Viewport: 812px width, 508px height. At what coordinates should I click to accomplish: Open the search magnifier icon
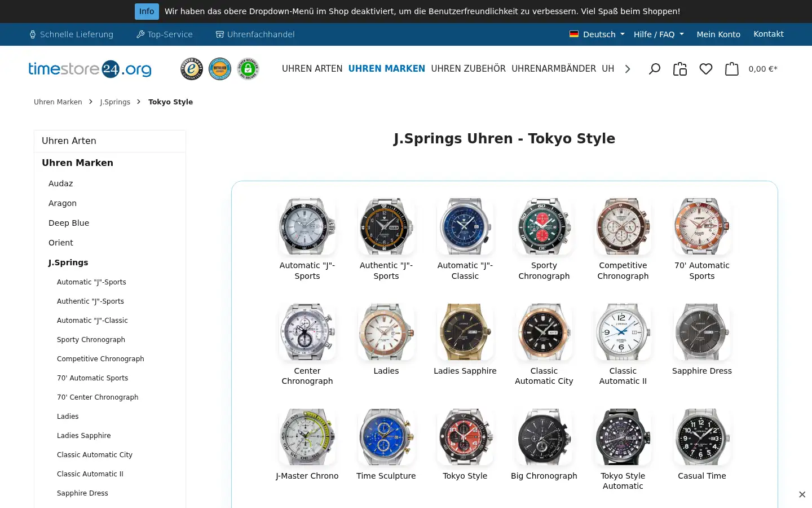(654, 69)
